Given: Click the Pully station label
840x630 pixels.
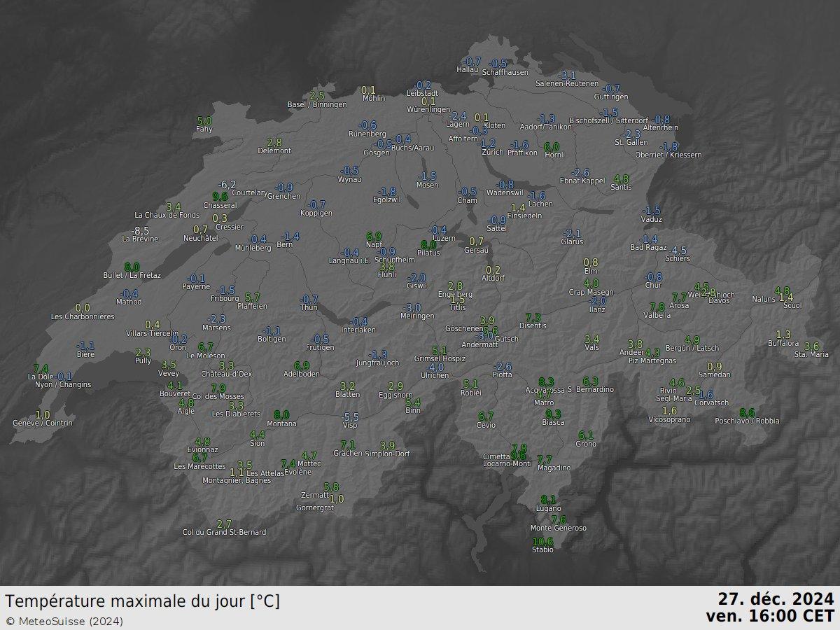Looking at the screenshot, I should click(x=143, y=360).
